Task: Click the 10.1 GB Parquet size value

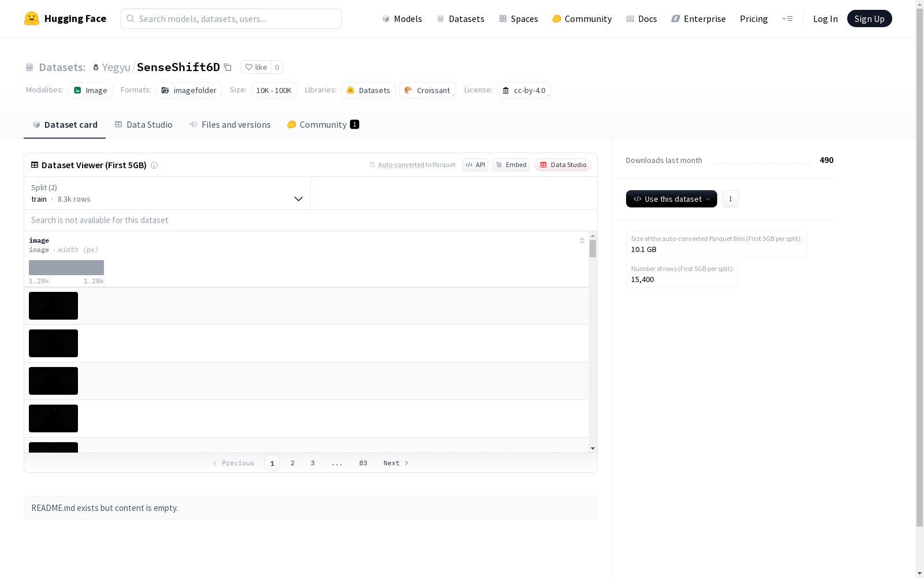Action: pyautogui.click(x=644, y=249)
